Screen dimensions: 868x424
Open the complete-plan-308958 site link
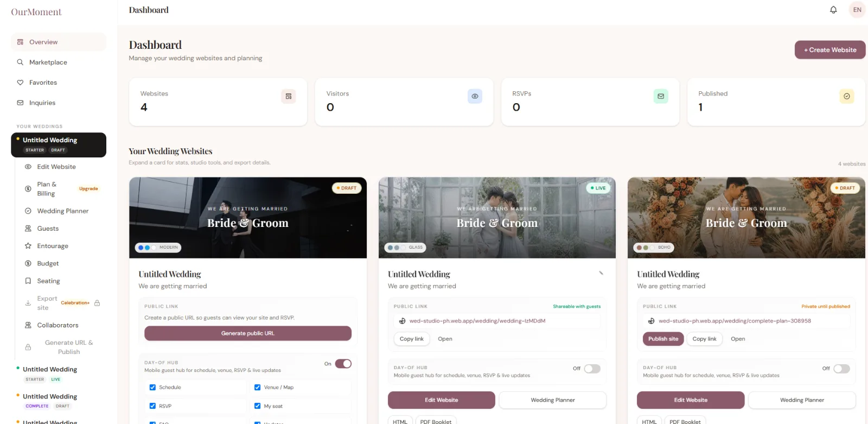coord(738,339)
